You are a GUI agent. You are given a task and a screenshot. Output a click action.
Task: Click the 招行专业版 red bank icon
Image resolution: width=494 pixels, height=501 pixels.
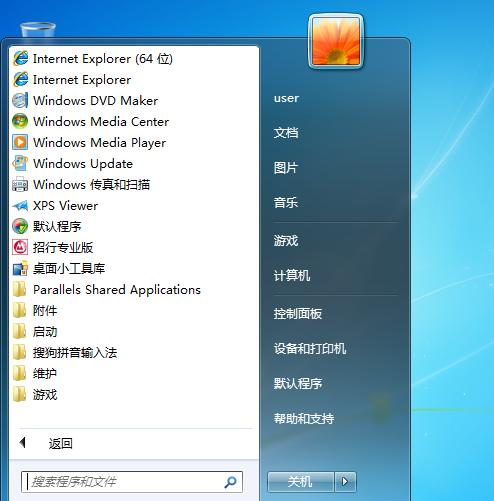(x=20, y=248)
